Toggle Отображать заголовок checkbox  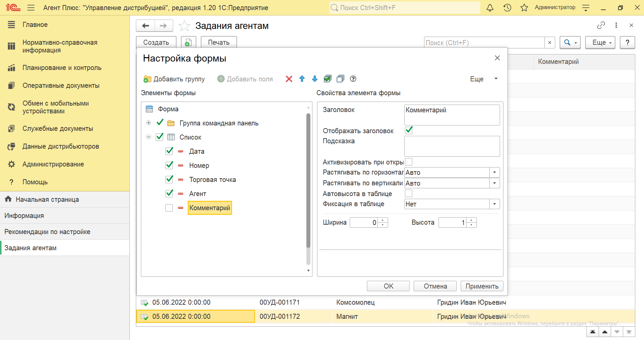(x=409, y=130)
